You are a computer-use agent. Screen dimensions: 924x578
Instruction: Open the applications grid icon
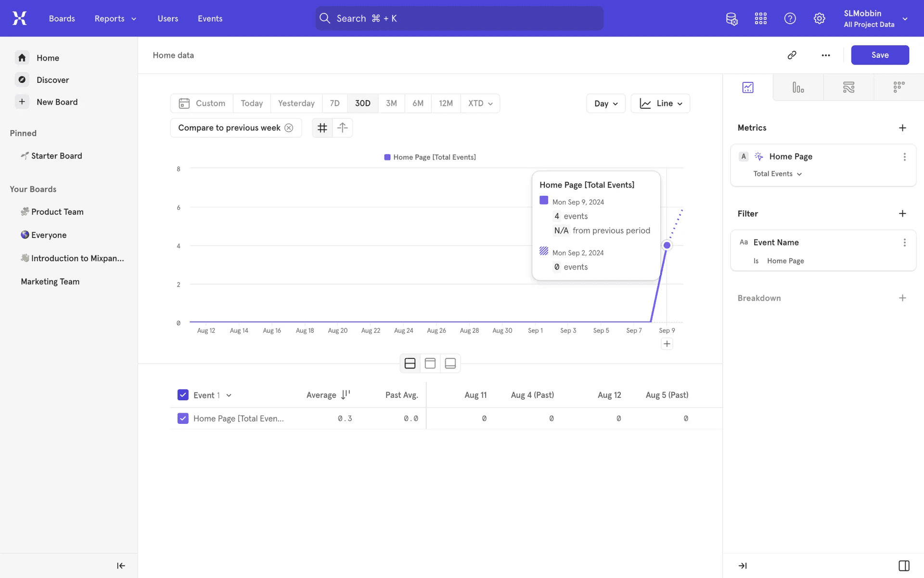761,18
